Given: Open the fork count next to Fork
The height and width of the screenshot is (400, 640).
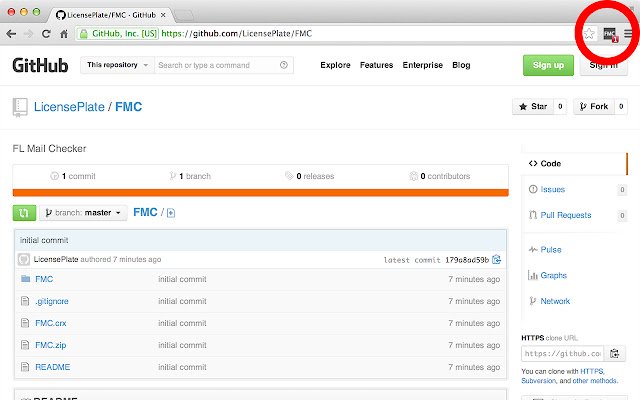Looking at the screenshot, I should coord(621,107).
